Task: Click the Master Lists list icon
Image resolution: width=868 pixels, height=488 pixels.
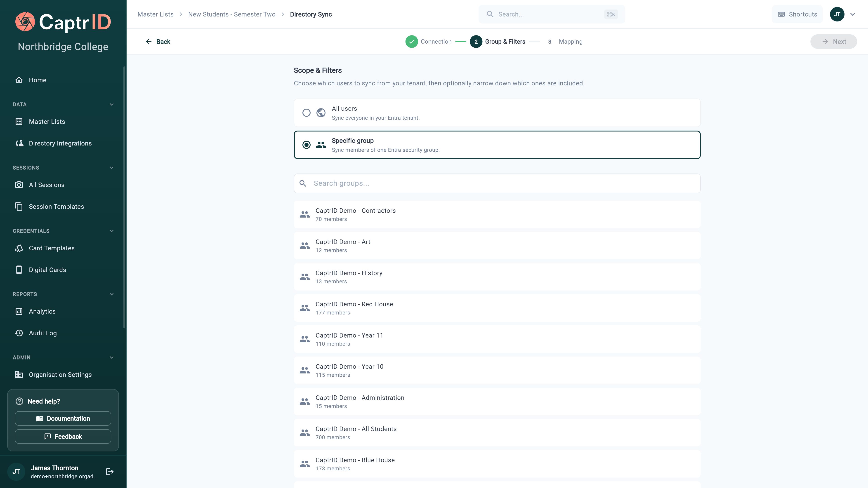Action: coord(19,122)
